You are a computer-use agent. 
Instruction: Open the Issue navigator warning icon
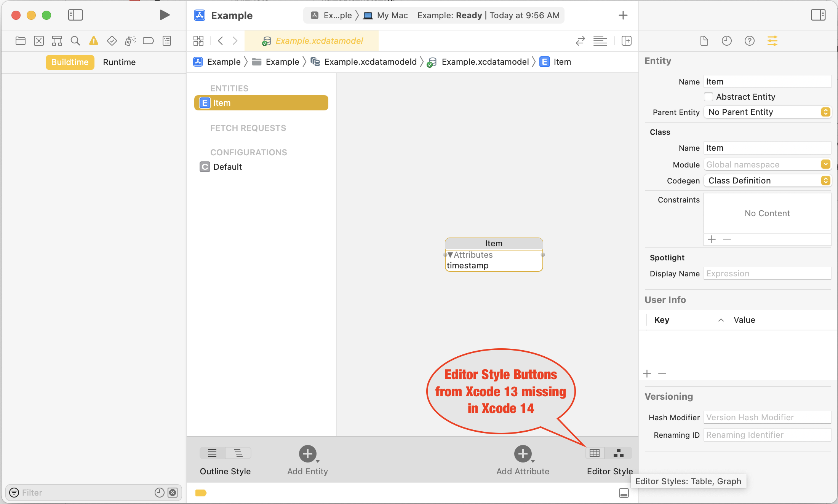coord(93,41)
